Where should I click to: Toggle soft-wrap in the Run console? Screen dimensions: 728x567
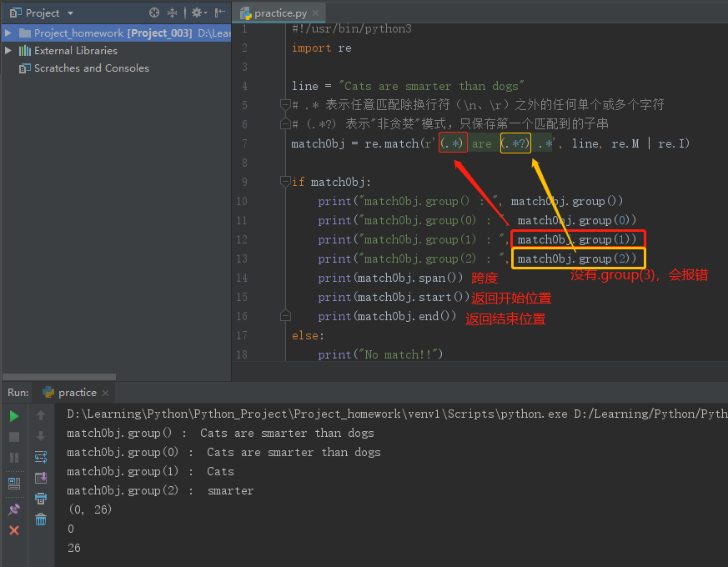tap(41, 456)
